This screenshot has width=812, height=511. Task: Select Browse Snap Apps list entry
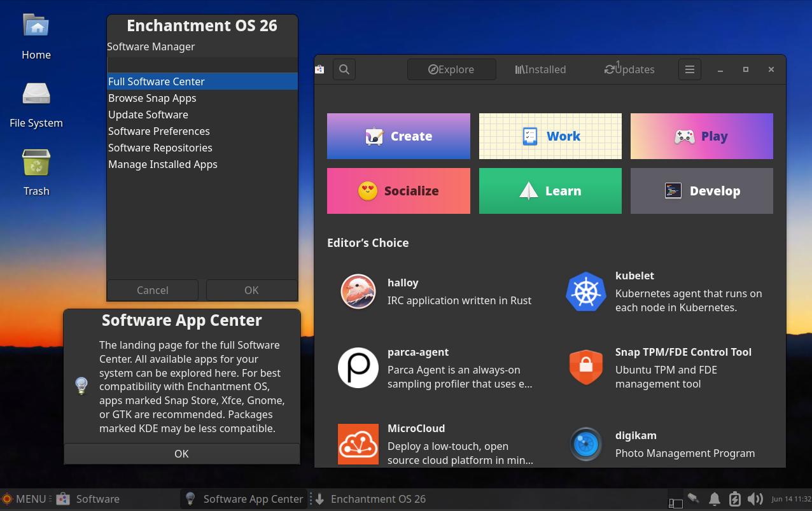tap(202, 98)
